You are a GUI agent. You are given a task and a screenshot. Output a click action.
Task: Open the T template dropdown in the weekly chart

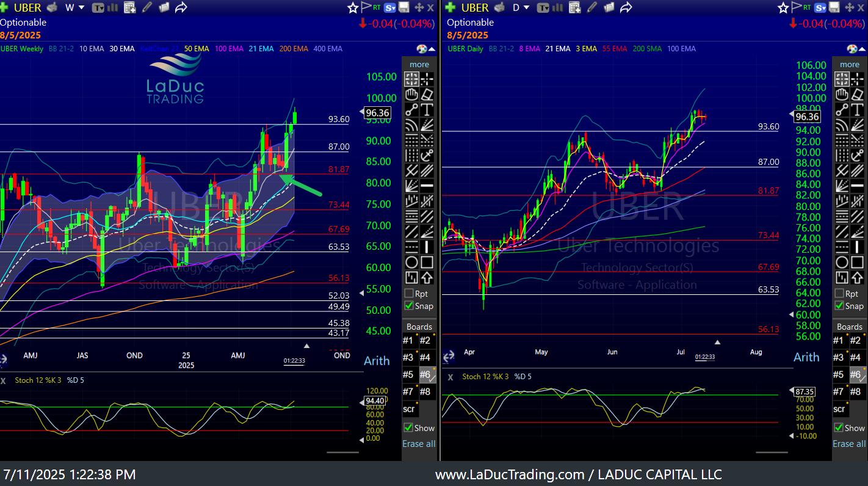pyautogui.click(x=98, y=7)
